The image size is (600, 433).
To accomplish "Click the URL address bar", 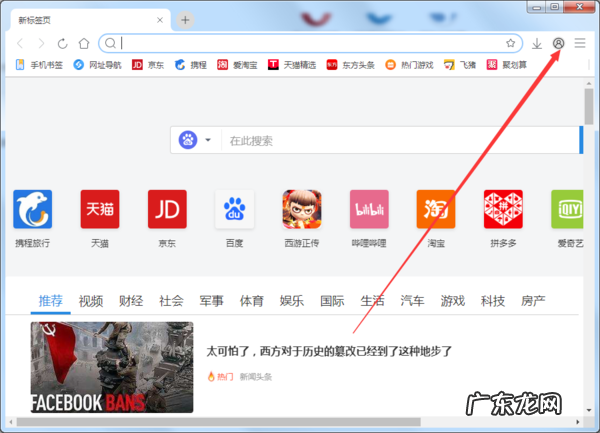I will 310,43.
